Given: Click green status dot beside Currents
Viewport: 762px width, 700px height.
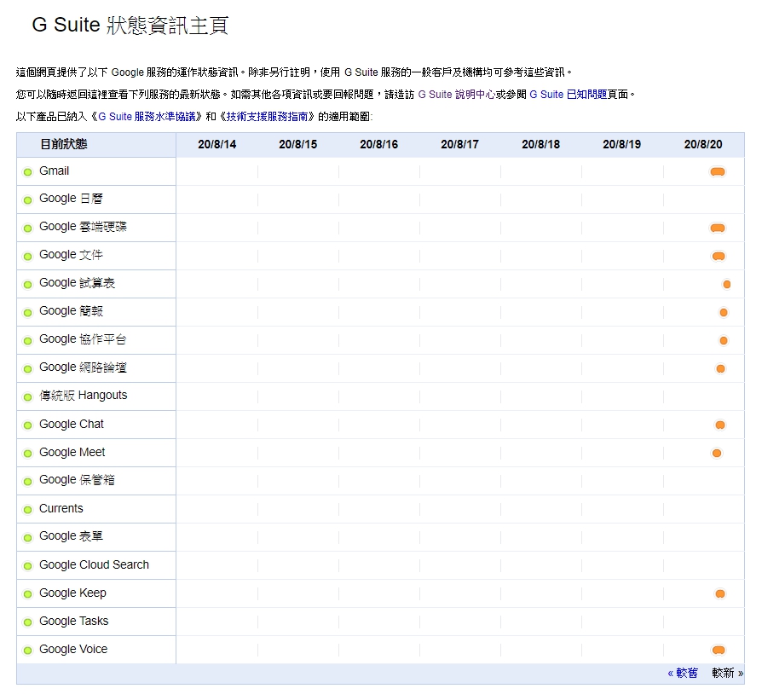Looking at the screenshot, I should 28,510.
